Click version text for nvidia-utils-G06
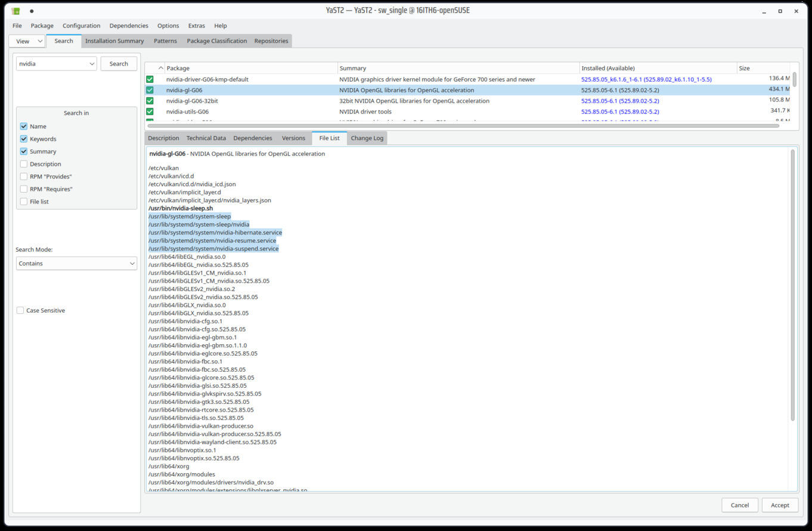The height and width of the screenshot is (531, 812). (x=620, y=112)
